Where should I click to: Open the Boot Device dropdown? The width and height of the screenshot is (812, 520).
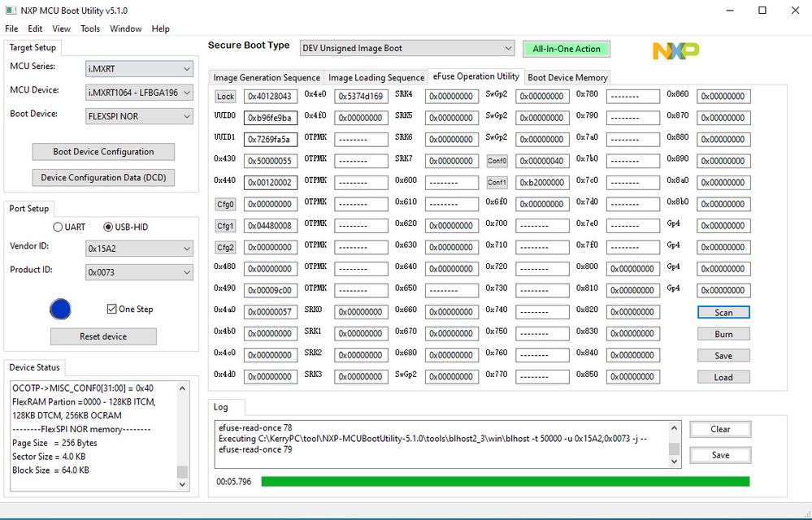coord(139,116)
